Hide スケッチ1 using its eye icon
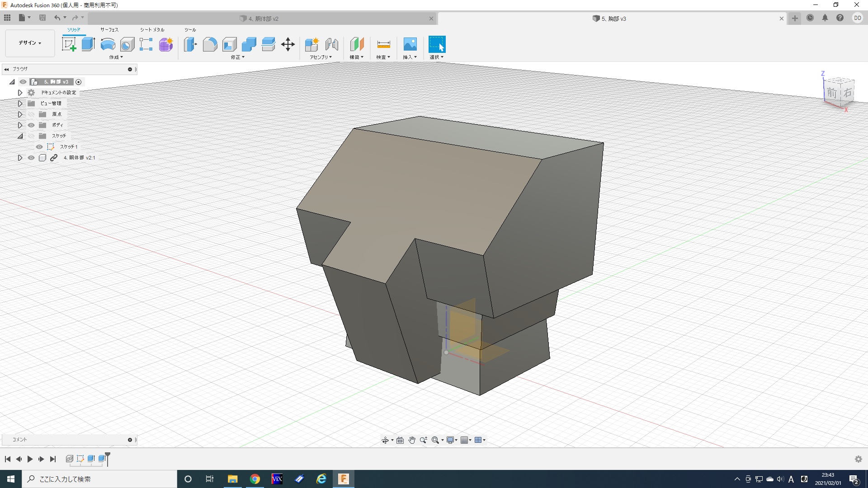Screen dimensions: 868x488 click(39, 147)
